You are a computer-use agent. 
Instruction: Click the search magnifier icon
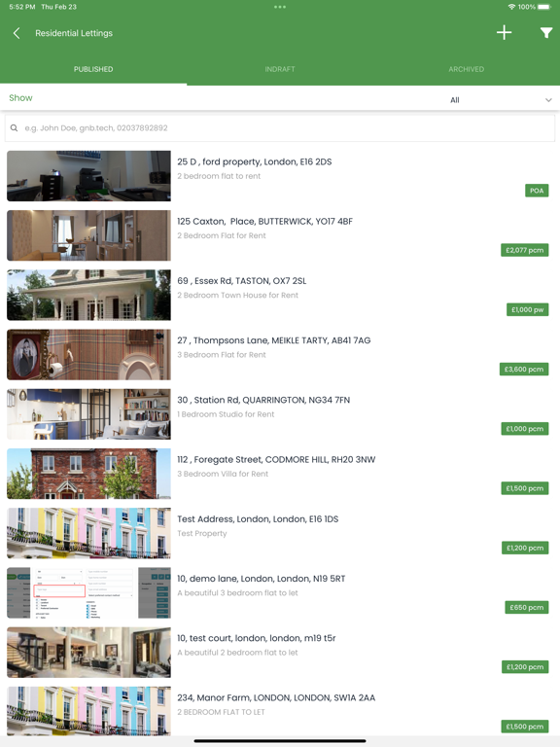point(15,127)
